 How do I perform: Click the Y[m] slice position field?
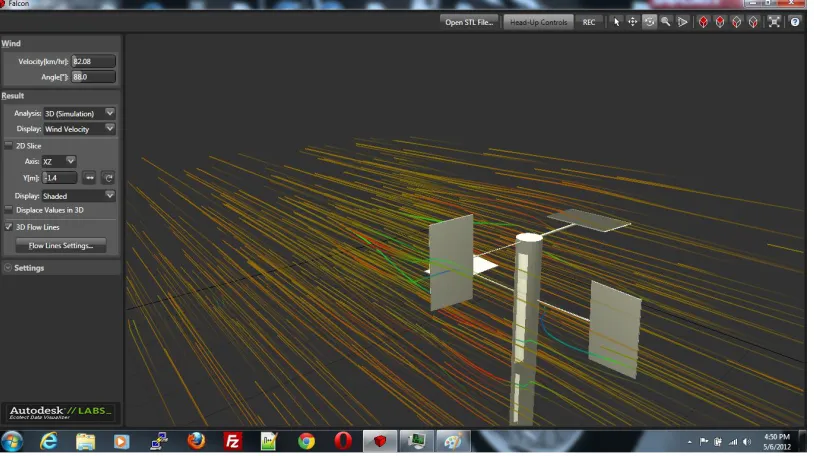click(60, 179)
